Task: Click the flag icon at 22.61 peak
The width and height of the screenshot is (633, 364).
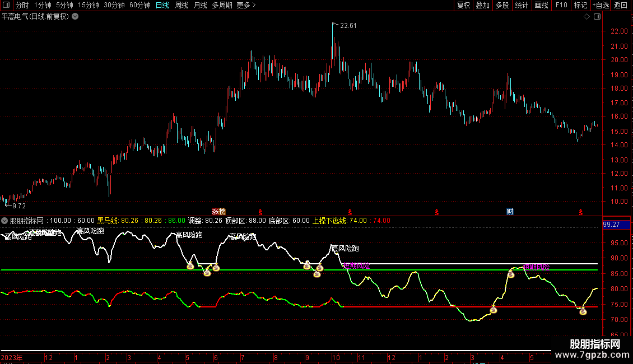Action: pos(334,24)
